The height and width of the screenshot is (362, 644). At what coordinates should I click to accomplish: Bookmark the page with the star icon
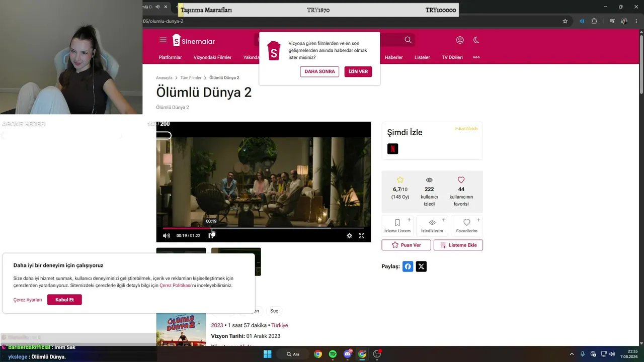point(565,21)
